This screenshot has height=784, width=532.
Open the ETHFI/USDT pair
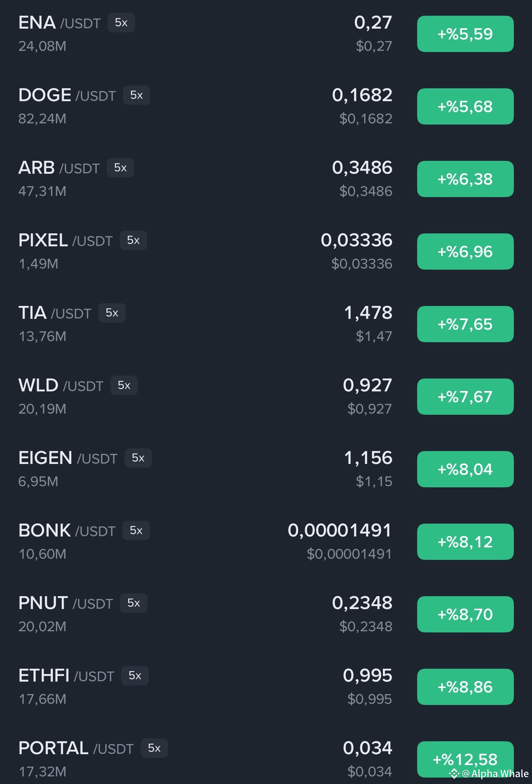pyautogui.click(x=266, y=687)
